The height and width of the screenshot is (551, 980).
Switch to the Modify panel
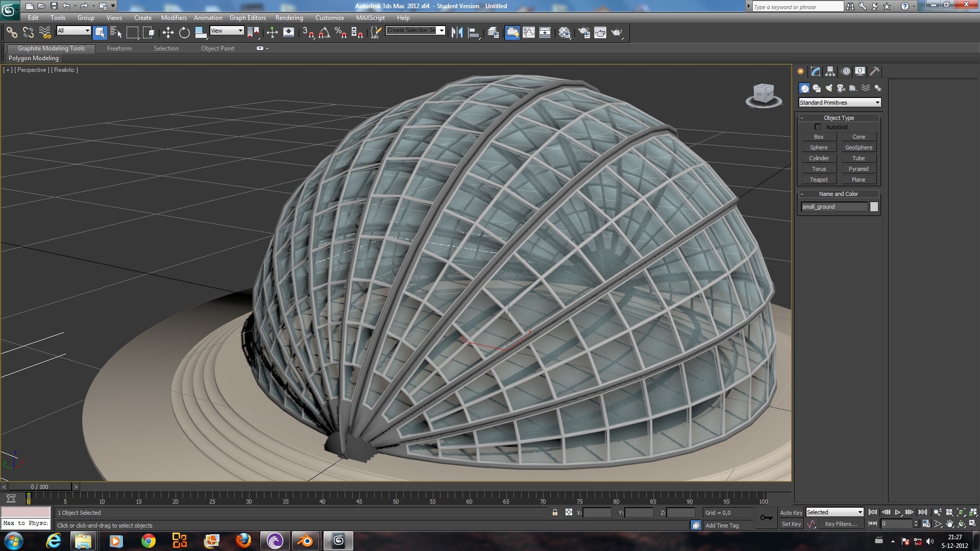[x=815, y=71]
